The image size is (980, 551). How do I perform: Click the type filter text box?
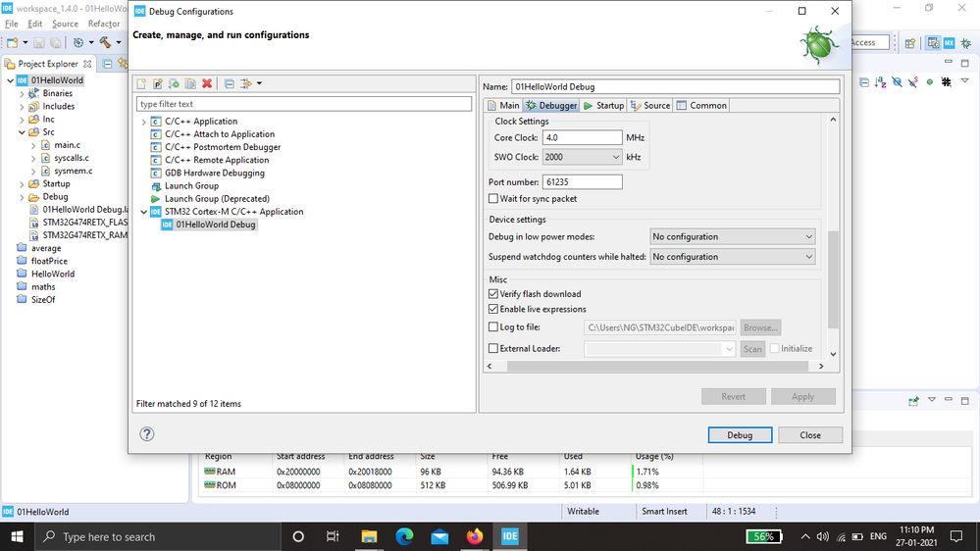(x=304, y=104)
